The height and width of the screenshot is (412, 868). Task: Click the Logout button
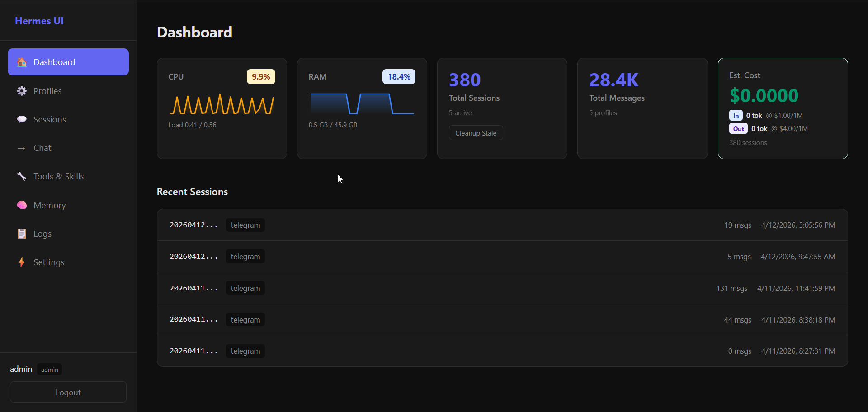coord(68,392)
